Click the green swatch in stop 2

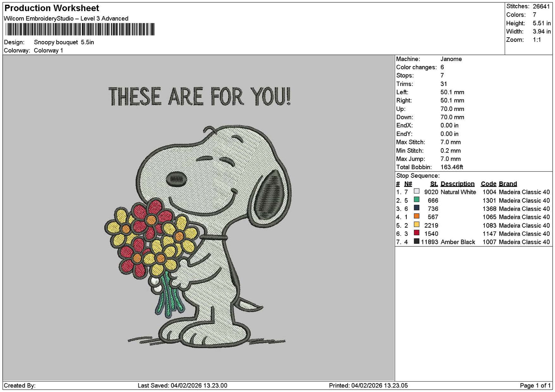point(416,200)
